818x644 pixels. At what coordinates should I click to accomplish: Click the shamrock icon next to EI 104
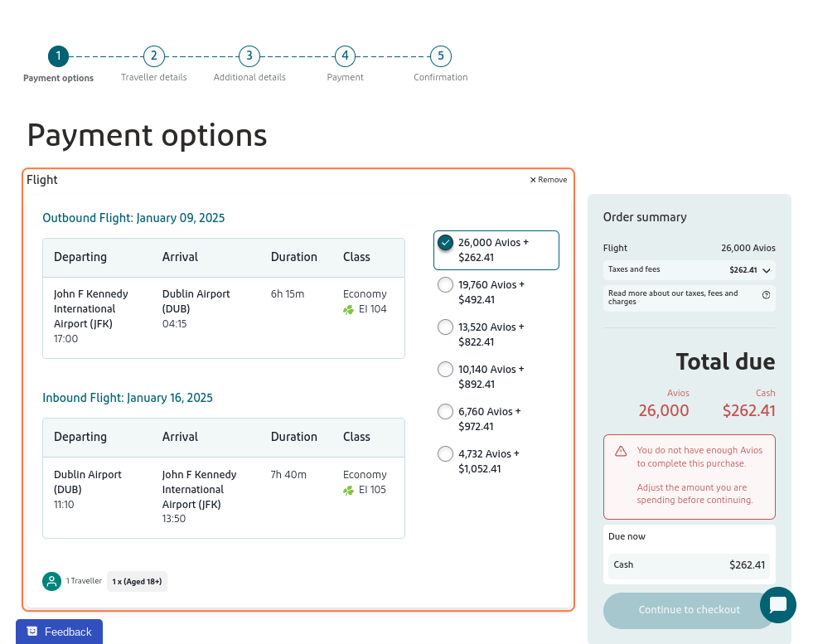point(348,310)
